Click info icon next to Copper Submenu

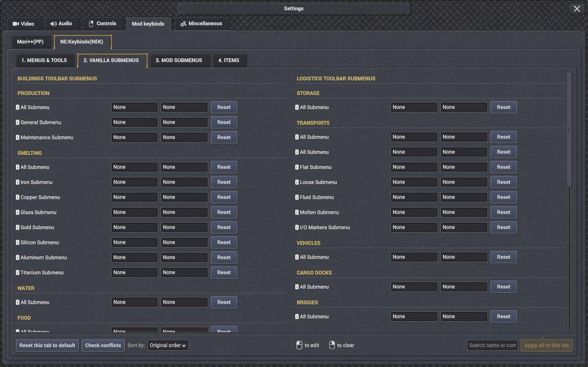click(17, 197)
